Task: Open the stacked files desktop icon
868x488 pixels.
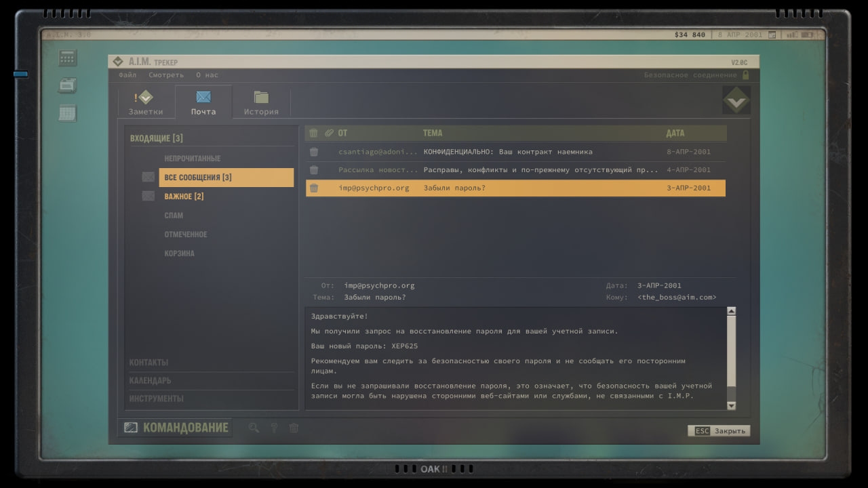Action: click(67, 85)
